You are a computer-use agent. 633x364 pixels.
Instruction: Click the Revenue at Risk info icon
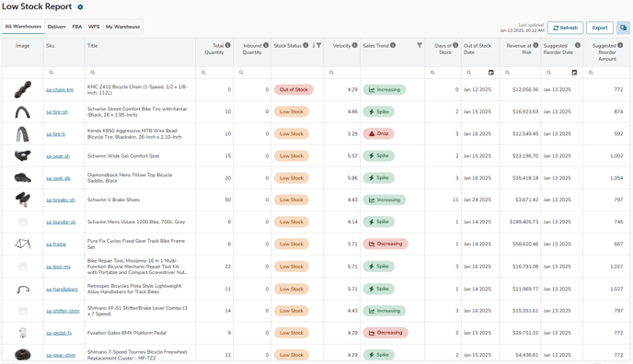click(535, 45)
